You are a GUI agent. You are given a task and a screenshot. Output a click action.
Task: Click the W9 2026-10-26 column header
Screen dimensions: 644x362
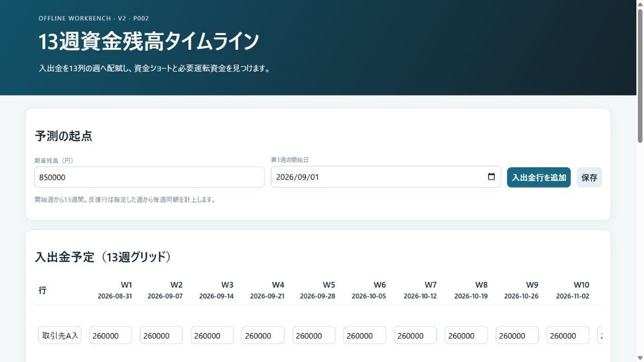pos(521,290)
